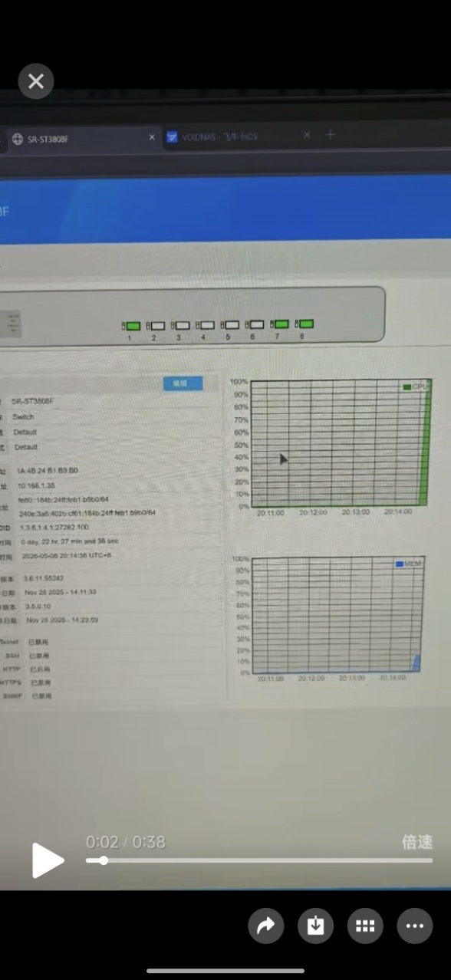The height and width of the screenshot is (980, 451).
Task: Click the HTTPS status row
Action: 26,682
